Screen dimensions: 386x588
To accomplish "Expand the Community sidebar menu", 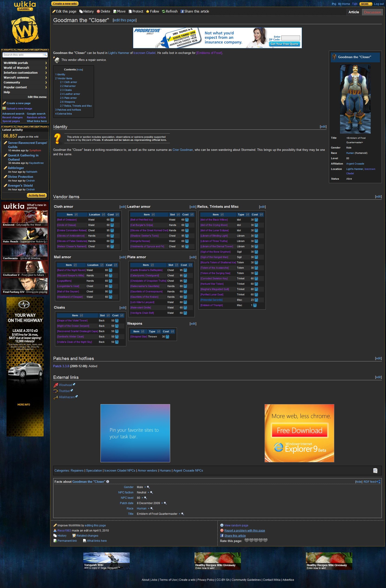I will point(25,82).
